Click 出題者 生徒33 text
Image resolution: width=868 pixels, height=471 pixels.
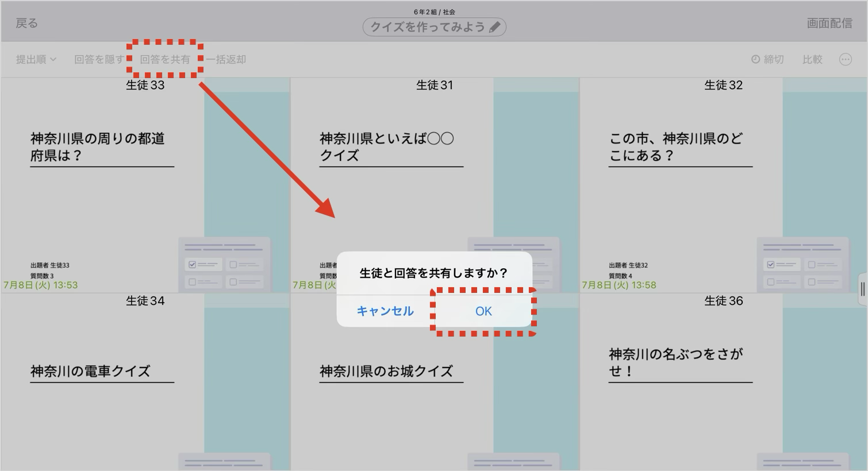coord(50,265)
